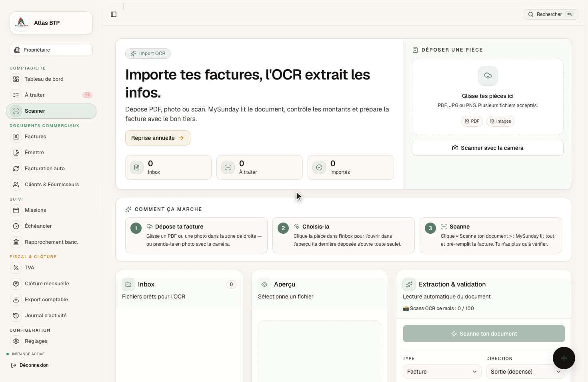Click the Inbox panel count badge 0
588x382 pixels.
231,285
